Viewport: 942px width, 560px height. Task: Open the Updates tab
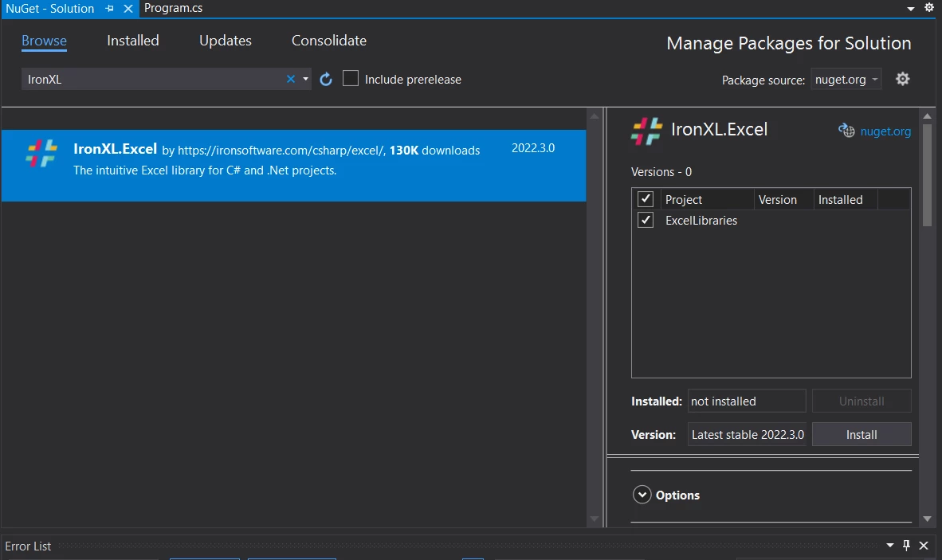[226, 41]
